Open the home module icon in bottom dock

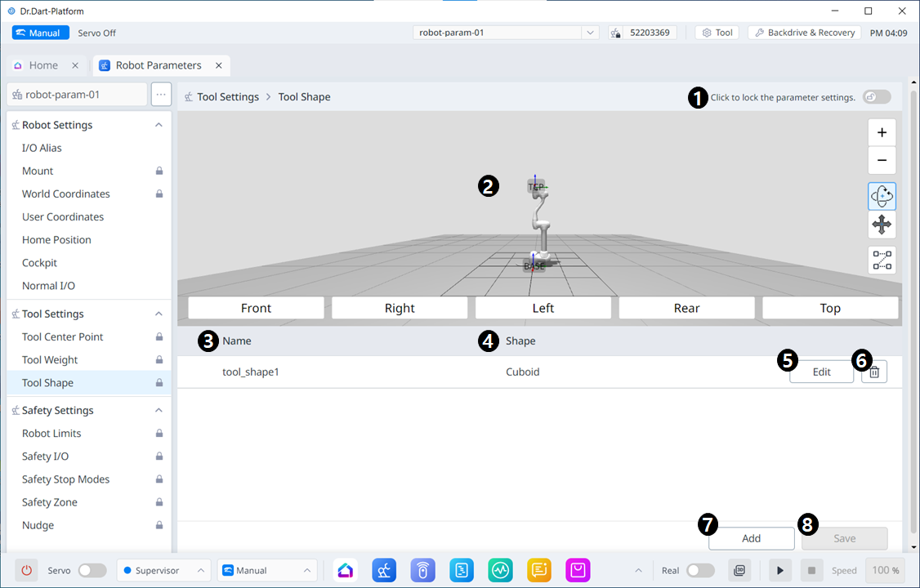[345, 570]
